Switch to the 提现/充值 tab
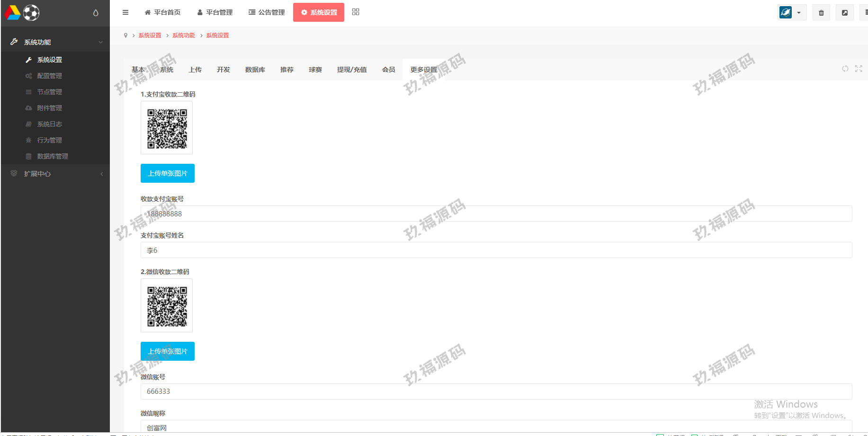This screenshot has width=868, height=436. (351, 70)
